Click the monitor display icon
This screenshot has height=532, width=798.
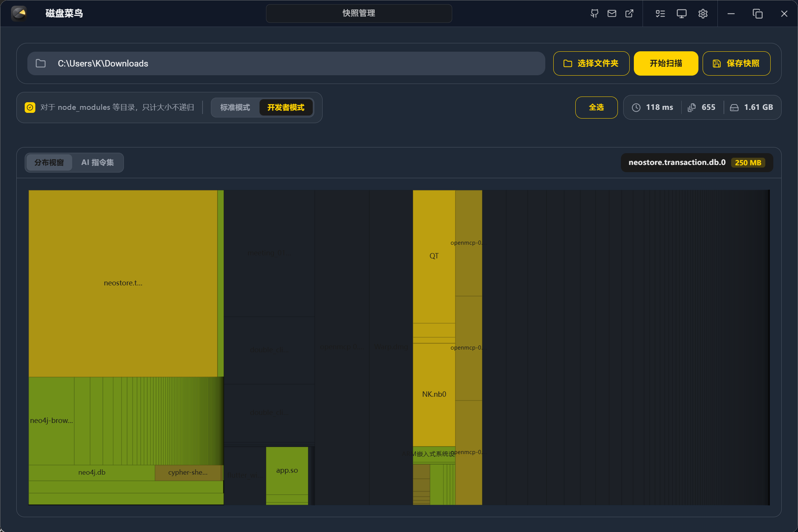[x=681, y=14]
